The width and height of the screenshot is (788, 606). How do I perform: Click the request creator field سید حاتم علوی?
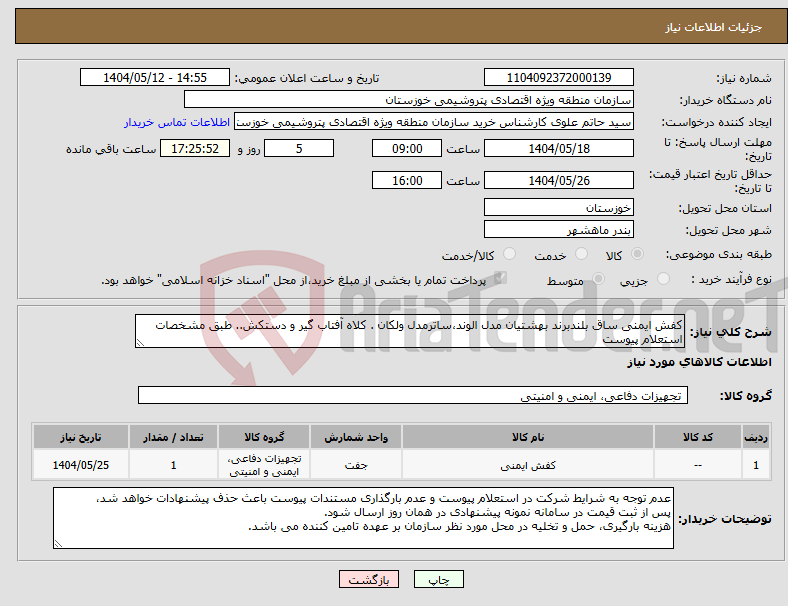tap(434, 122)
